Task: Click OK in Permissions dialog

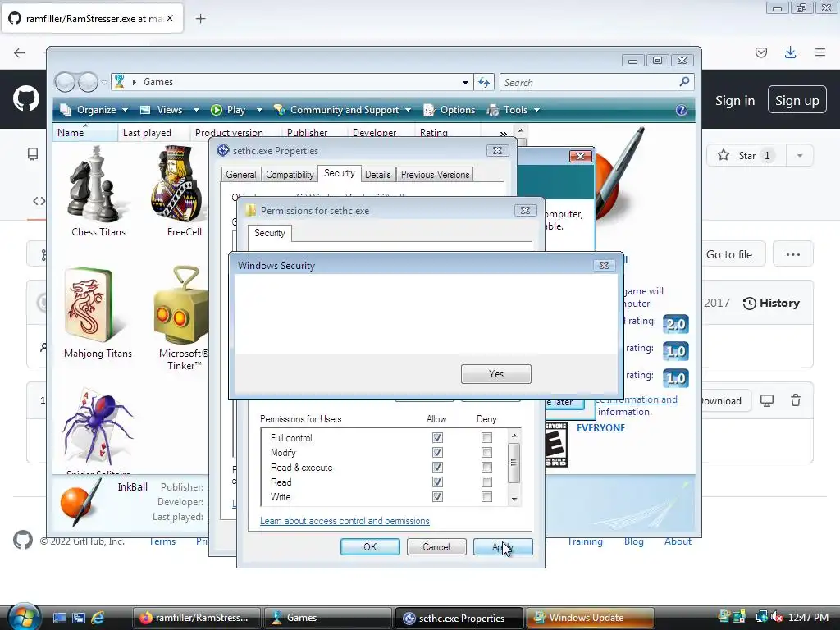Action: (x=370, y=547)
